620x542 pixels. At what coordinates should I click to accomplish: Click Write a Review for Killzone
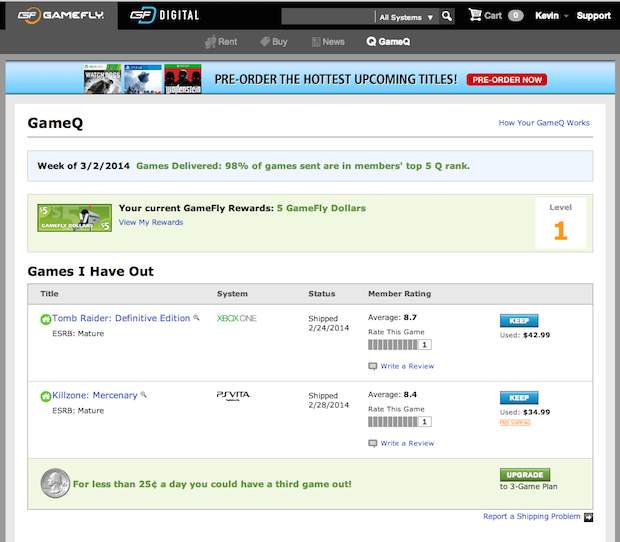407,443
